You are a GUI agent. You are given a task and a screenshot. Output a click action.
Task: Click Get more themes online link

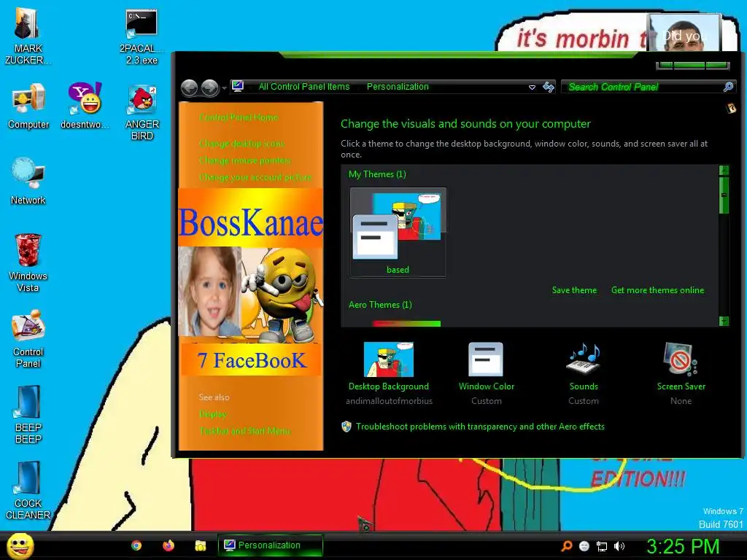(x=657, y=290)
